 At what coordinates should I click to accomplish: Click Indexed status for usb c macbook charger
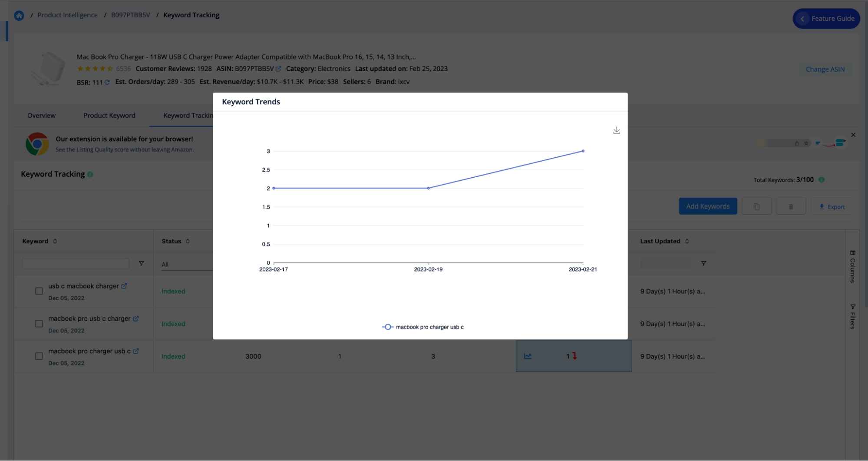pos(173,292)
